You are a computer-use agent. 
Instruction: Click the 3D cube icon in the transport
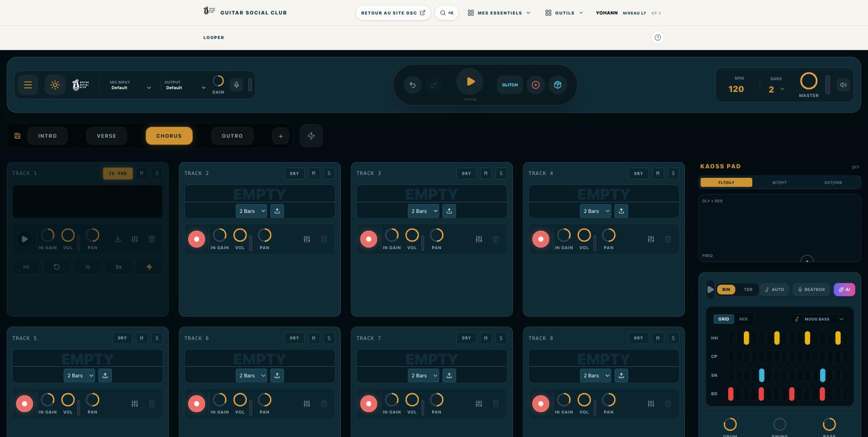coord(558,85)
